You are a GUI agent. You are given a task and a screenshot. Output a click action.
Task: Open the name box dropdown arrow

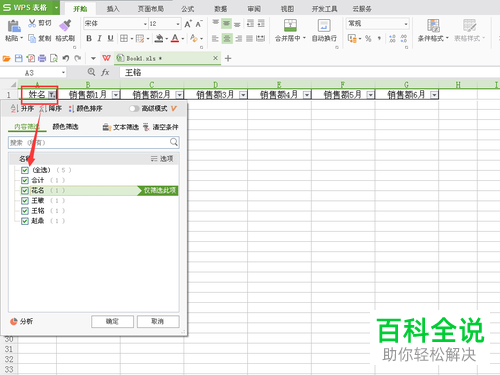(x=63, y=73)
